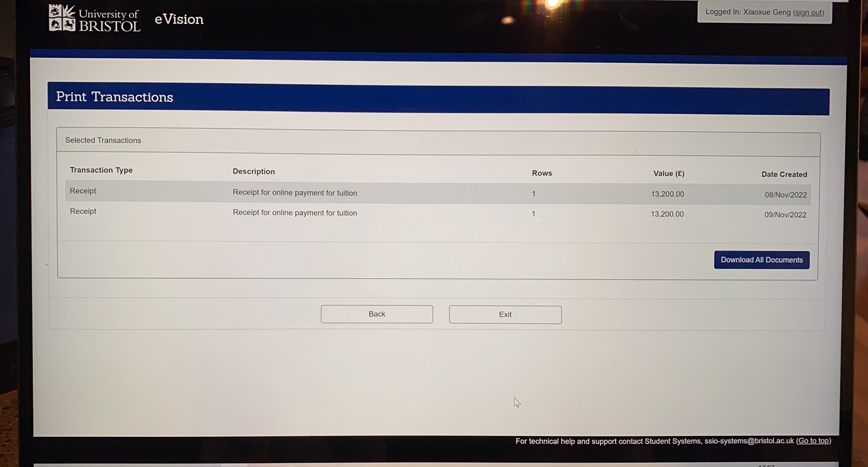
Task: Click the logged-in user name Xiaoxue Geng
Action: (x=767, y=12)
